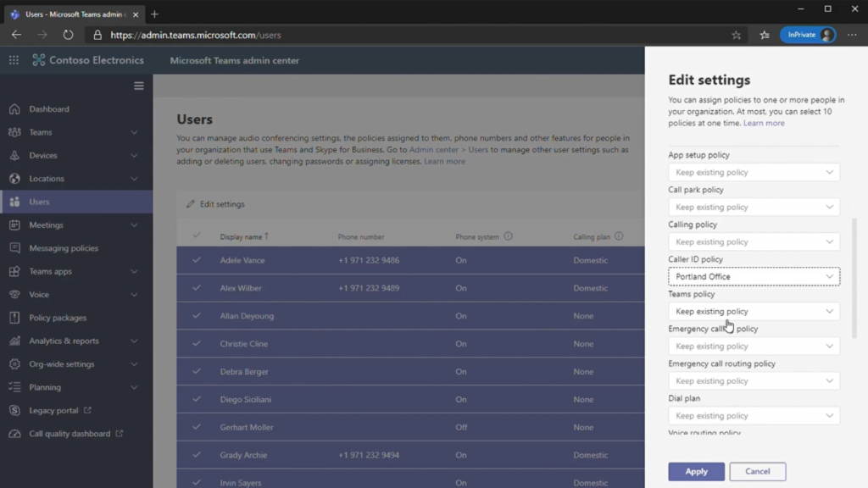Deselect the Debra Berger row checkmark
The image size is (868, 488).
pos(197,371)
